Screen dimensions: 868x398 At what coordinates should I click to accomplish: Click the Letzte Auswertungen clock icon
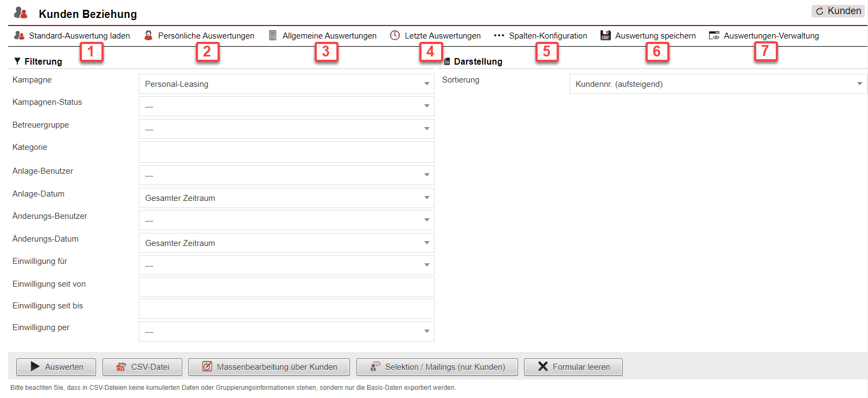pos(395,35)
